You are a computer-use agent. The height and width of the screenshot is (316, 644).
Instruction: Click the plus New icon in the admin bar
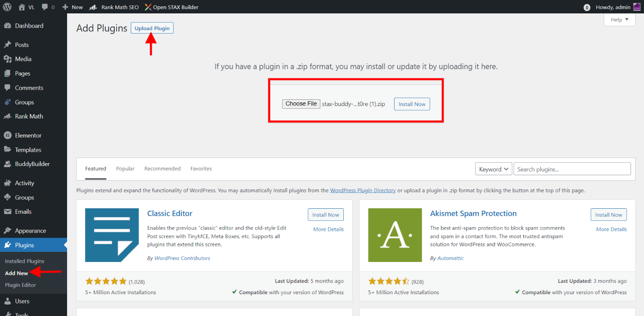pyautogui.click(x=65, y=7)
